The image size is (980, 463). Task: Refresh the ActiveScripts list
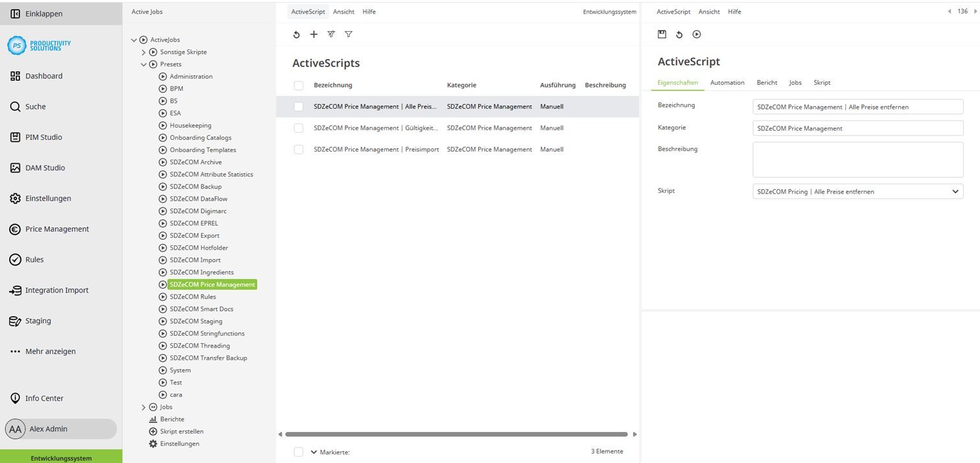point(297,34)
